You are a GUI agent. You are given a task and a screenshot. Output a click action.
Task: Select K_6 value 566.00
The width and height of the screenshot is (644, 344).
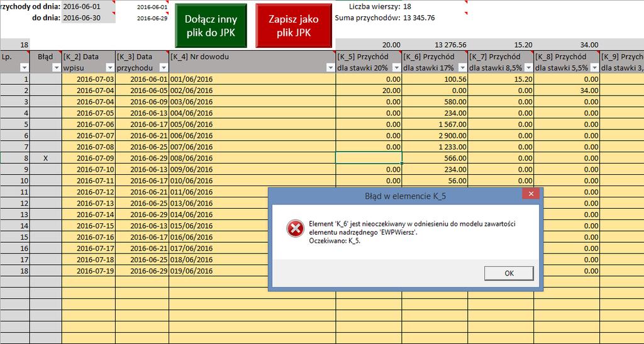435,158
